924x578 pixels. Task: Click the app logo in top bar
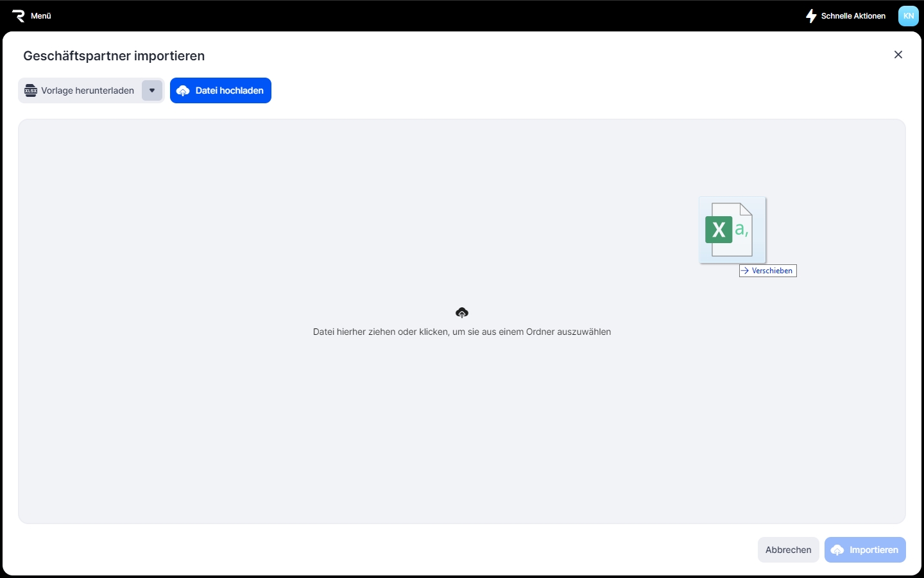(18, 16)
